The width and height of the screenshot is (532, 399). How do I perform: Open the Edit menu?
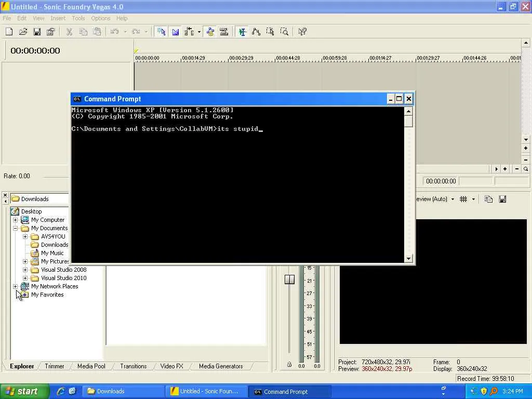(x=22, y=18)
